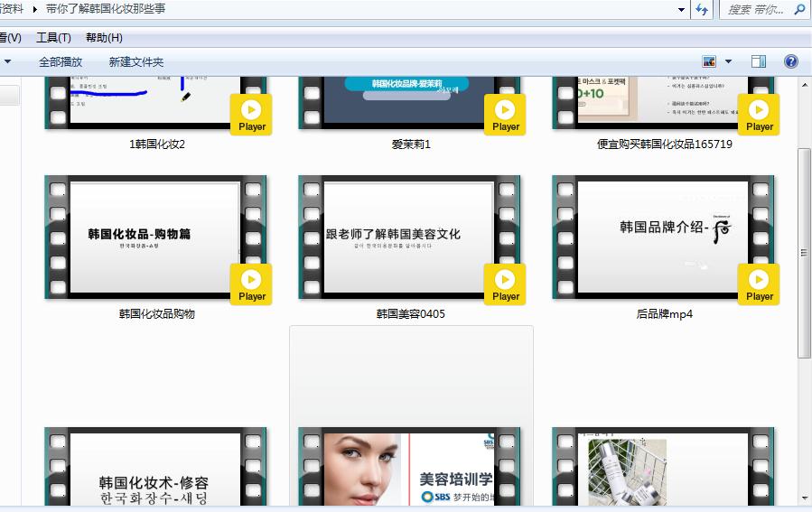
Task: Click the file name 韩国美容0405
Action: (x=411, y=313)
